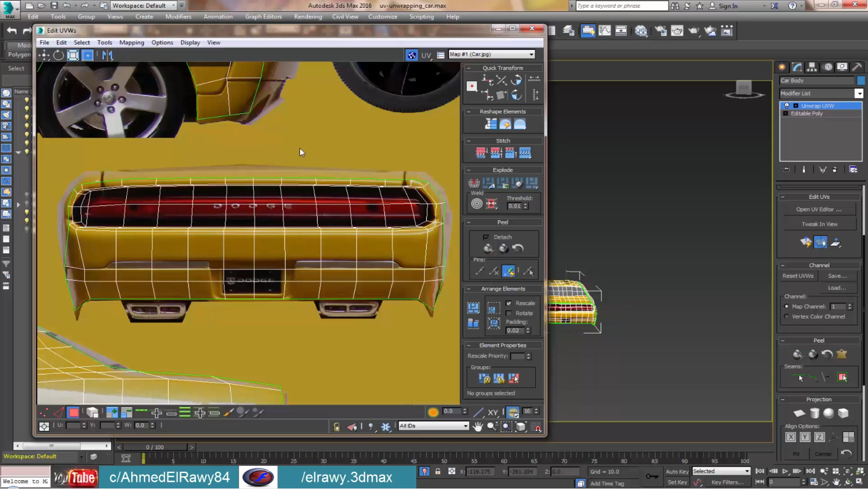Click Reset Peel icon in Peel rollout

pyautogui.click(x=518, y=248)
